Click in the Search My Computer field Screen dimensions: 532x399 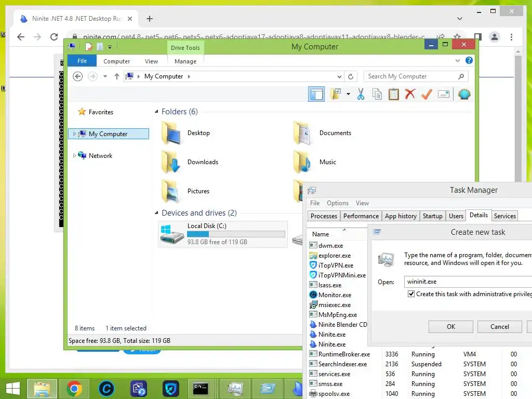[416, 76]
